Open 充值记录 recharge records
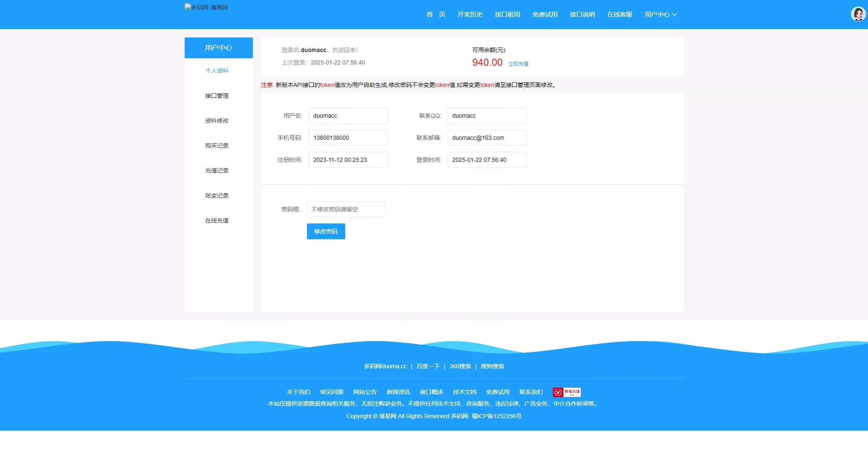 (217, 171)
